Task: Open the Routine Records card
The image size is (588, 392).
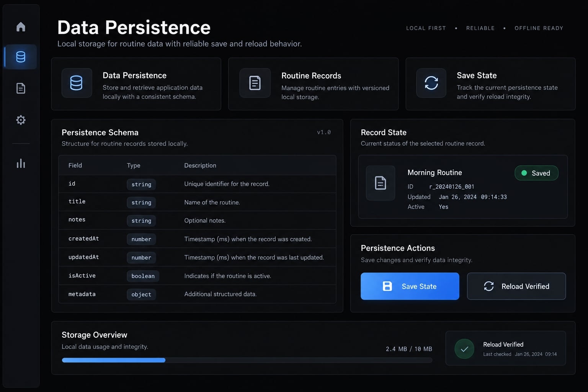Action: pyautogui.click(x=313, y=84)
